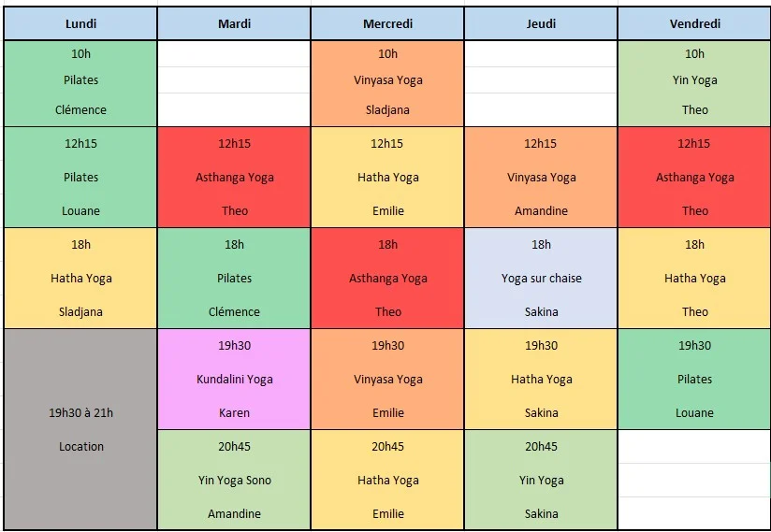Click Vendredi 19h30 Pilates Louane cell

click(x=694, y=380)
